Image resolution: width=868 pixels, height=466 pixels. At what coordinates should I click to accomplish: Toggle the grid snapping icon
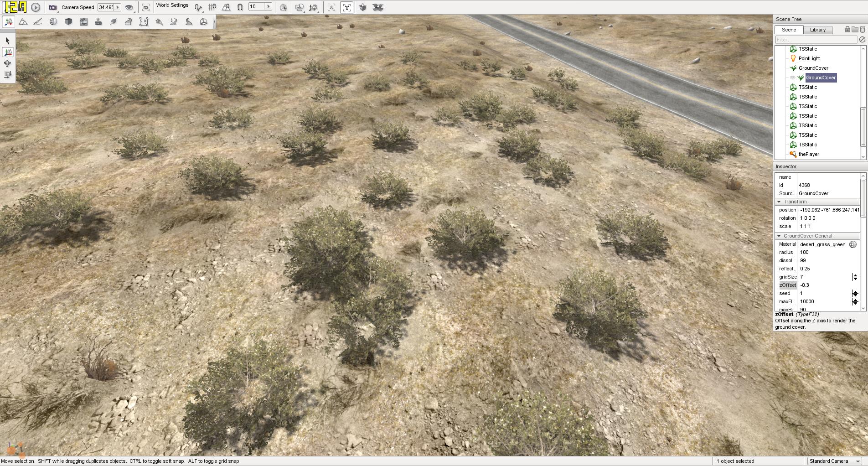(x=212, y=7)
